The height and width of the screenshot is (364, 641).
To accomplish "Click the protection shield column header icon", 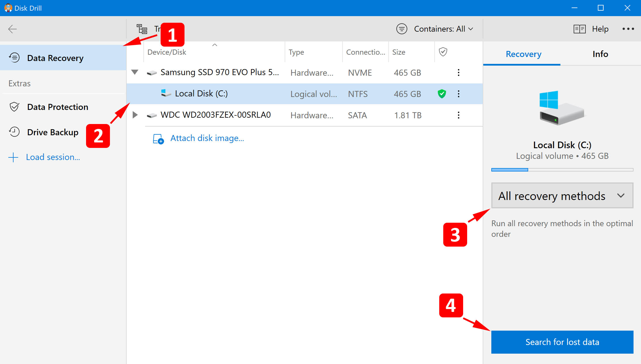I will click(443, 52).
